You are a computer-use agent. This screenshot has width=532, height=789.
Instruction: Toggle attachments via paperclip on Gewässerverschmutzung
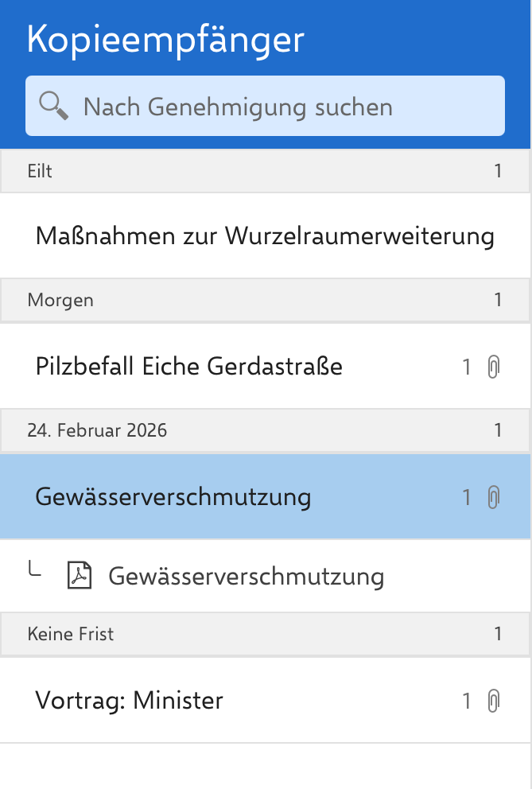tap(493, 497)
